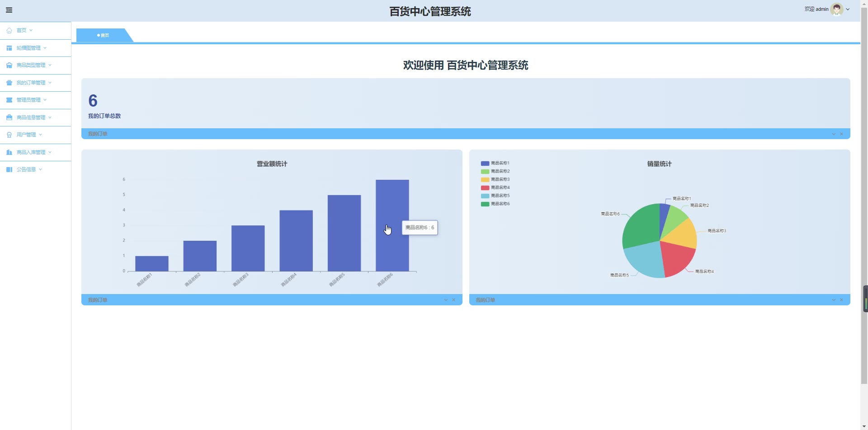868x430 pixels.
Task: Toggle 商品名称4 legend entry
Action: pyautogui.click(x=495, y=187)
